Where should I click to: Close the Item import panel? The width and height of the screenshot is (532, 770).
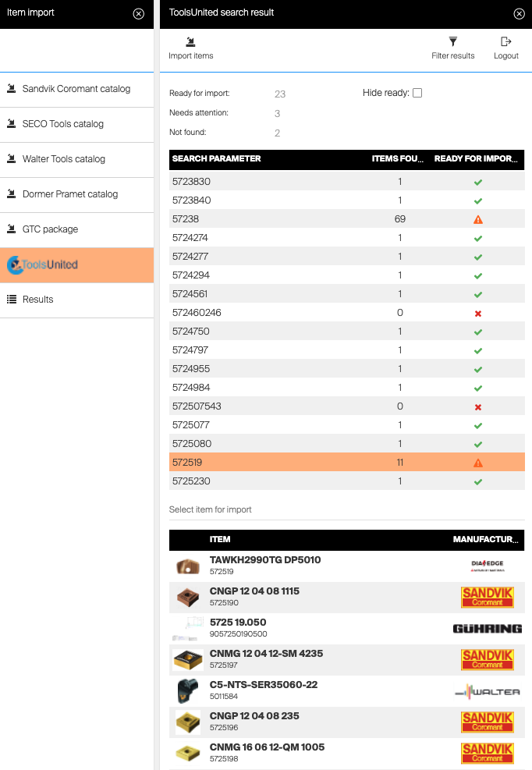tap(139, 14)
